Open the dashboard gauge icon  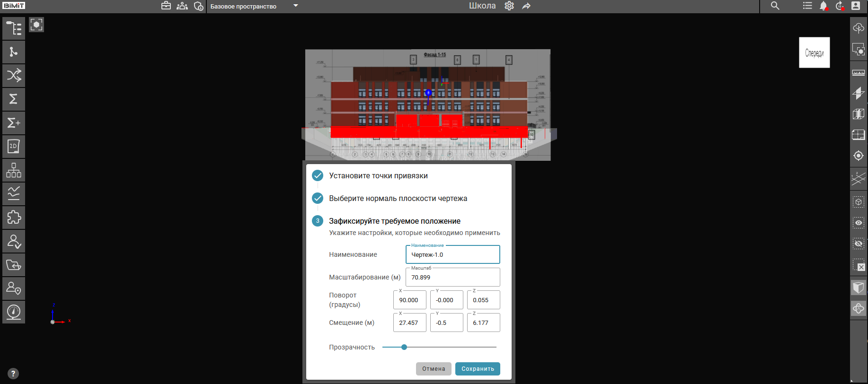pos(14,312)
